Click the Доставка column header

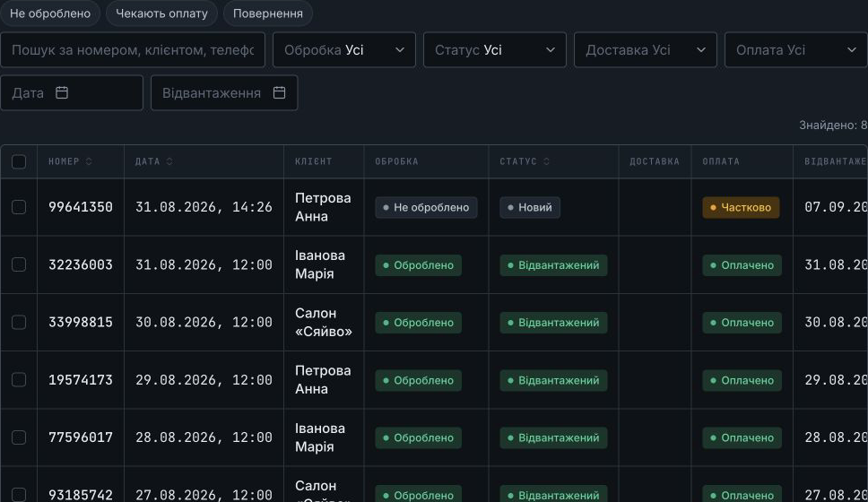pyautogui.click(x=655, y=161)
